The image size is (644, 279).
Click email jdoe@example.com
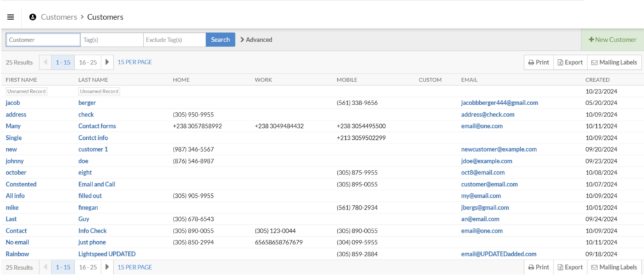(x=487, y=161)
